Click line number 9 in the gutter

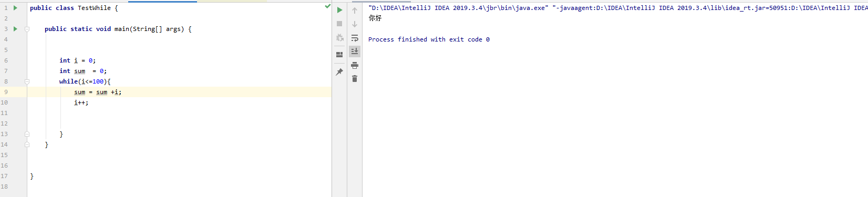coord(6,92)
